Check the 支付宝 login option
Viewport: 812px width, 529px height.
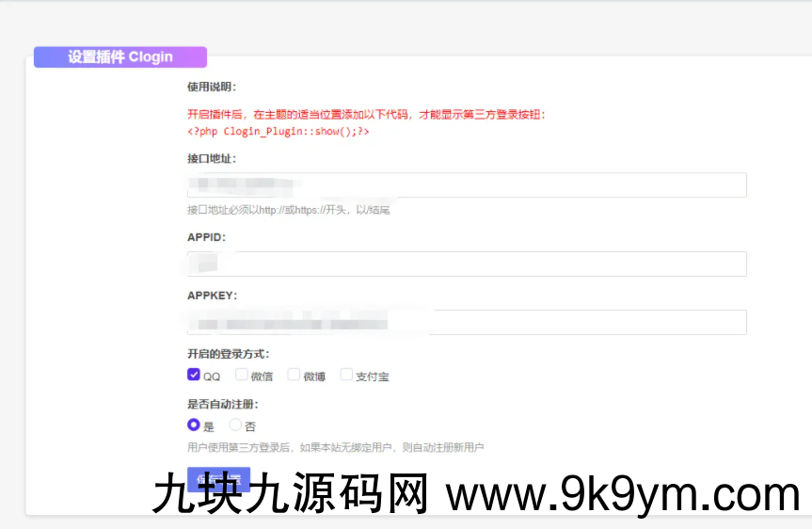(x=346, y=376)
